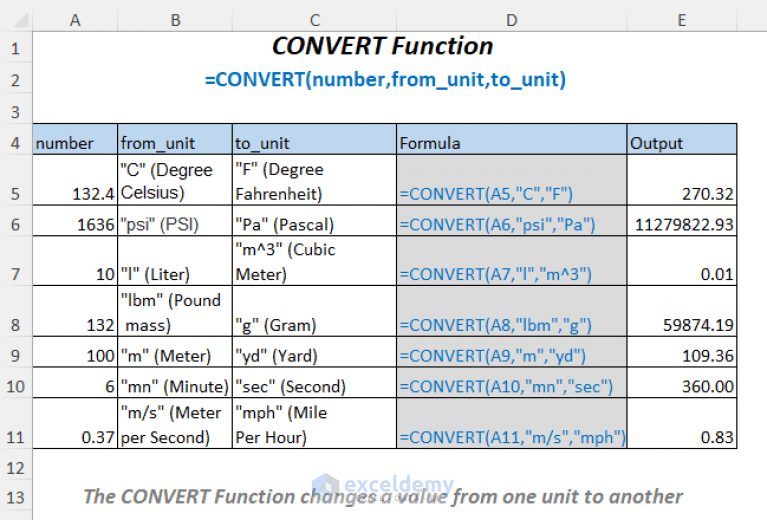
Task: Select output value 109.36
Action: 682,352
